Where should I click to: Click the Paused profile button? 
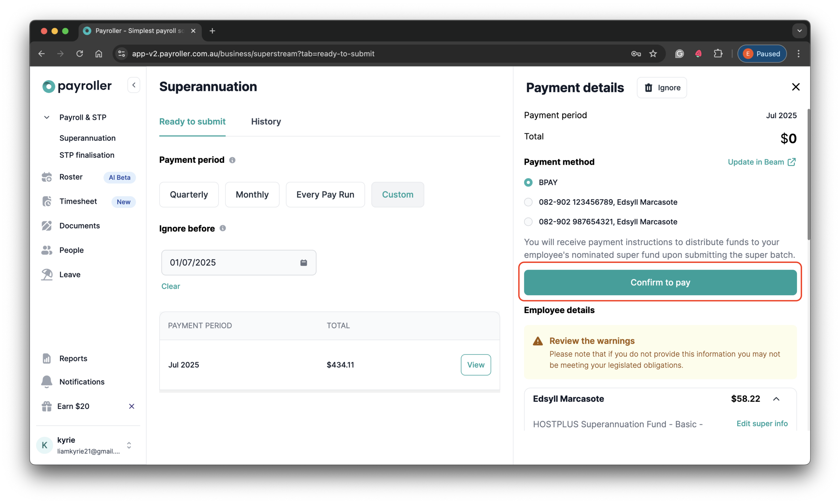[x=762, y=54]
